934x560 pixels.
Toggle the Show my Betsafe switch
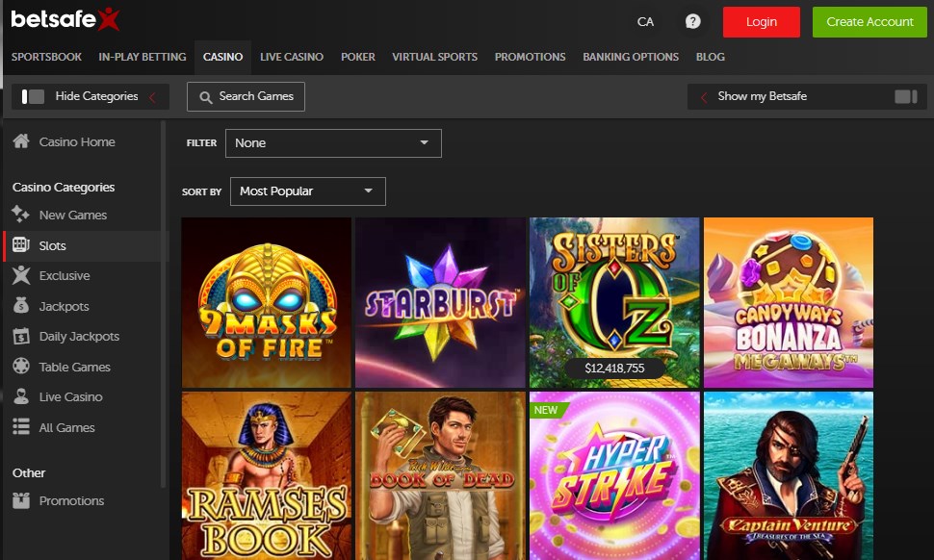click(x=905, y=96)
